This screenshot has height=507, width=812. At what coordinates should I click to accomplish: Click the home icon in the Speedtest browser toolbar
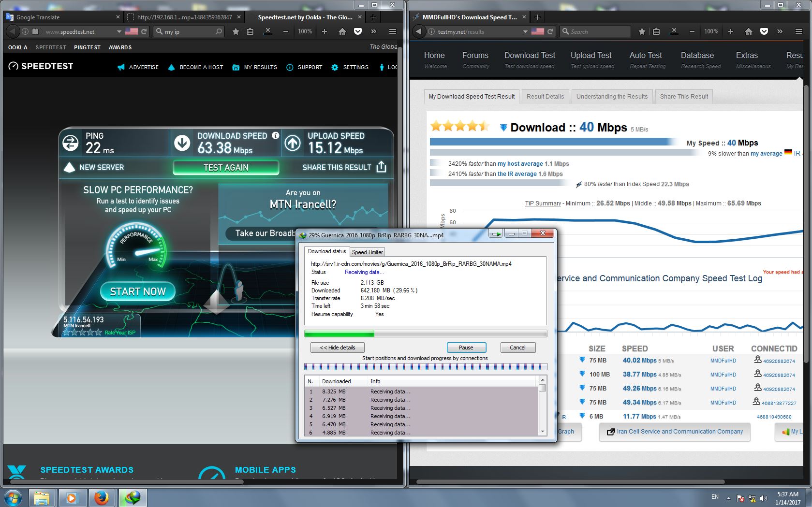pos(342,31)
